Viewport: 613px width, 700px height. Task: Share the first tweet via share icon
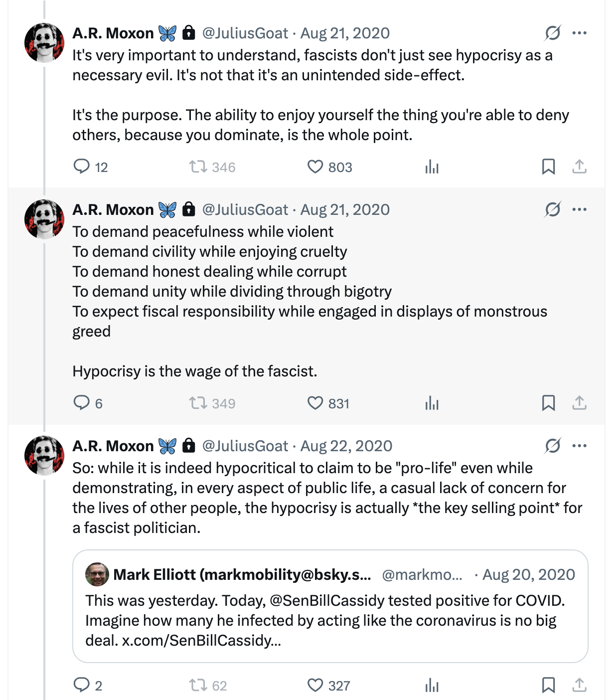coord(579,167)
